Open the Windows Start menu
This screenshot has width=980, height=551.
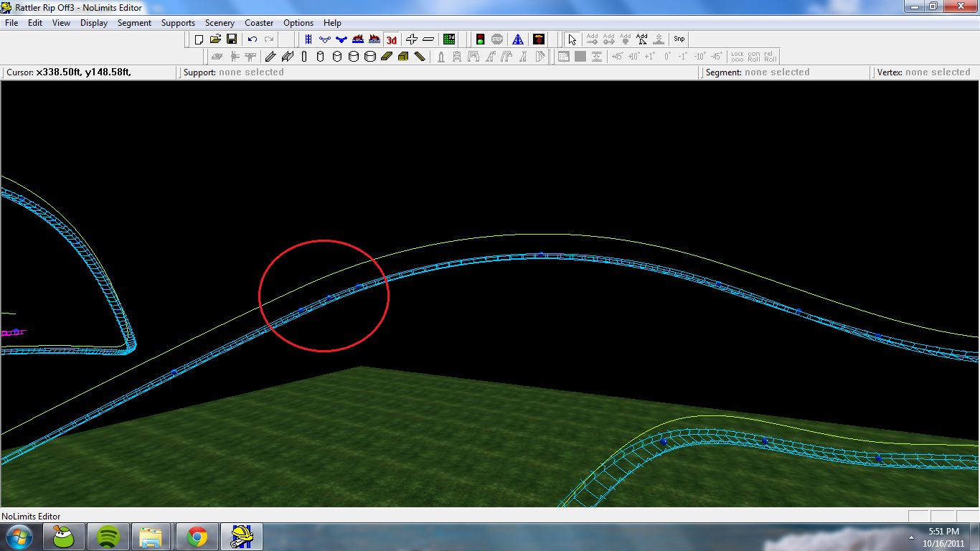tap(19, 537)
